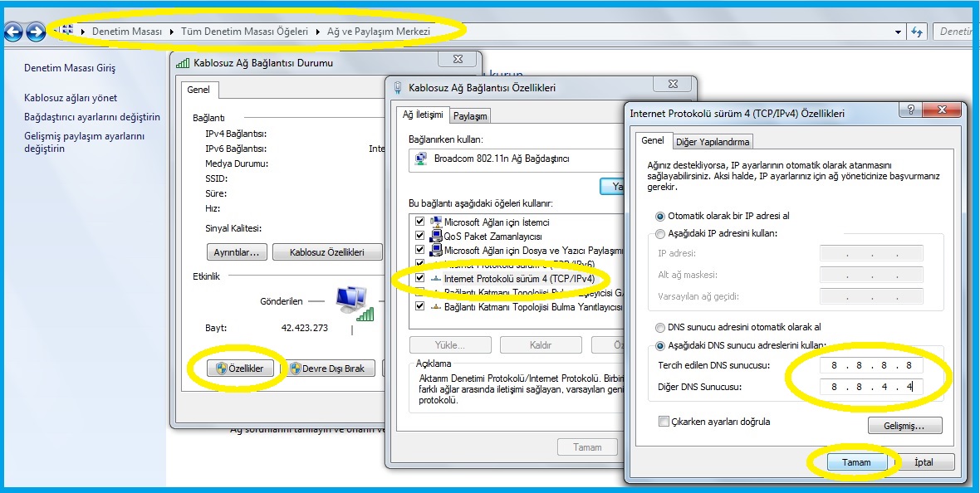This screenshot has width=980, height=493.
Task: Switch to the Paylaşım tab
Action: (x=470, y=116)
